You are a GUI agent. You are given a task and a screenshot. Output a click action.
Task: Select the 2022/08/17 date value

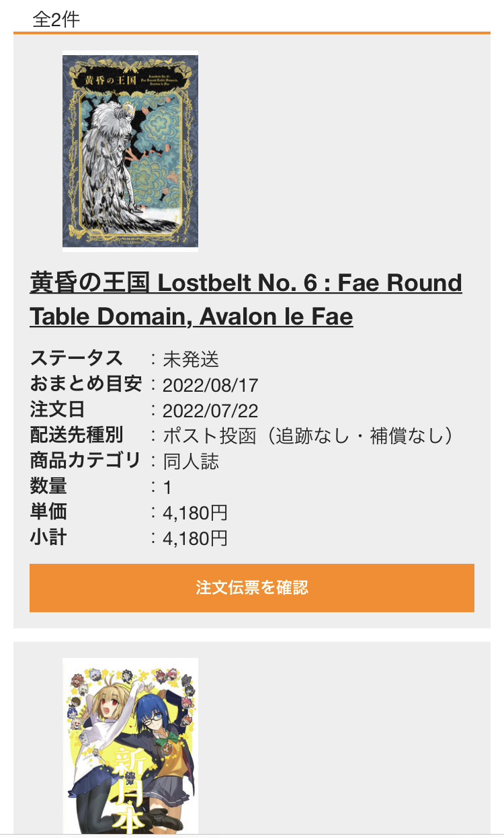click(210, 385)
